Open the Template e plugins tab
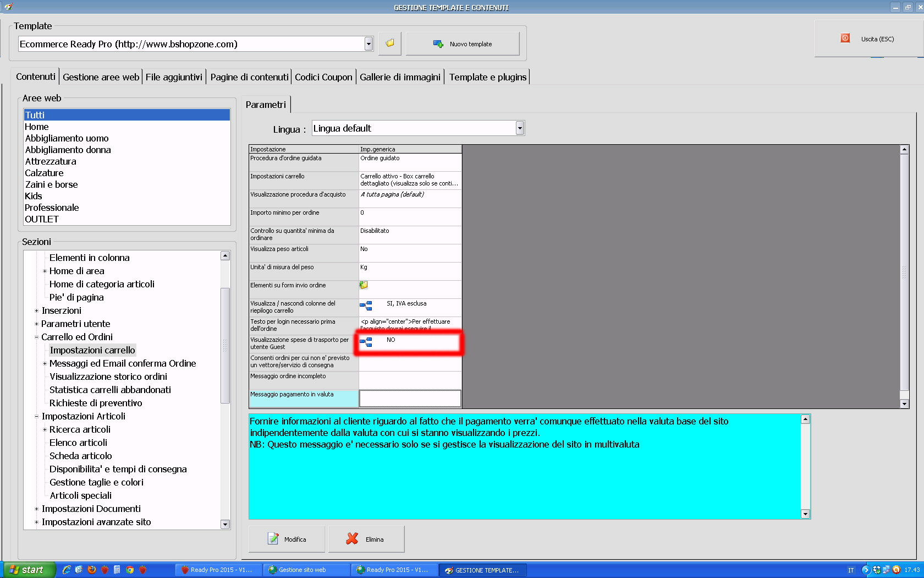 488,77
